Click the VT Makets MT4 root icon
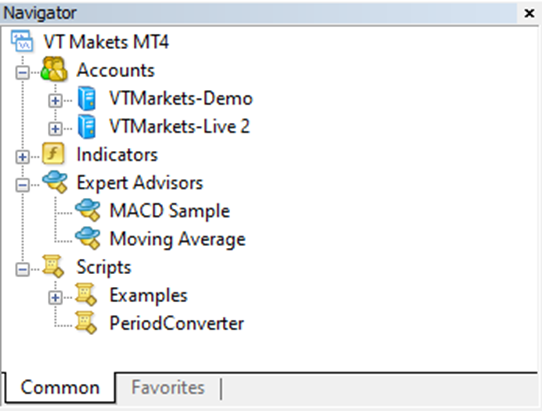542x411 pixels. click(x=22, y=41)
